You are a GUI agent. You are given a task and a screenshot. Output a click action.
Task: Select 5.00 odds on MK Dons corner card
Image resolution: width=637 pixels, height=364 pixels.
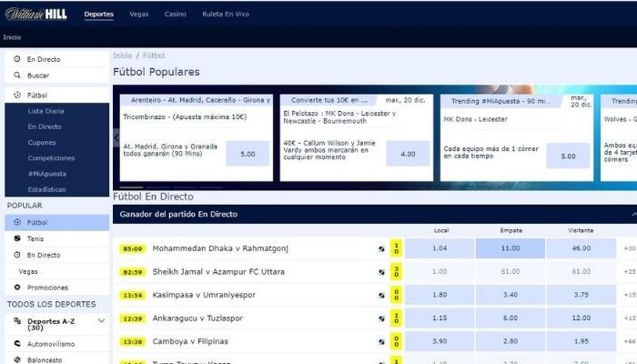coord(568,156)
